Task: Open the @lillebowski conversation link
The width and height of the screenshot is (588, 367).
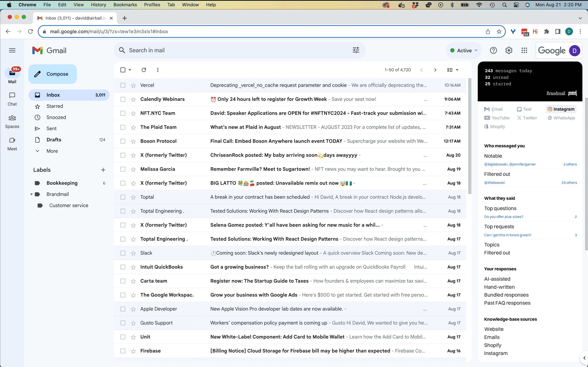Action: 494,182
